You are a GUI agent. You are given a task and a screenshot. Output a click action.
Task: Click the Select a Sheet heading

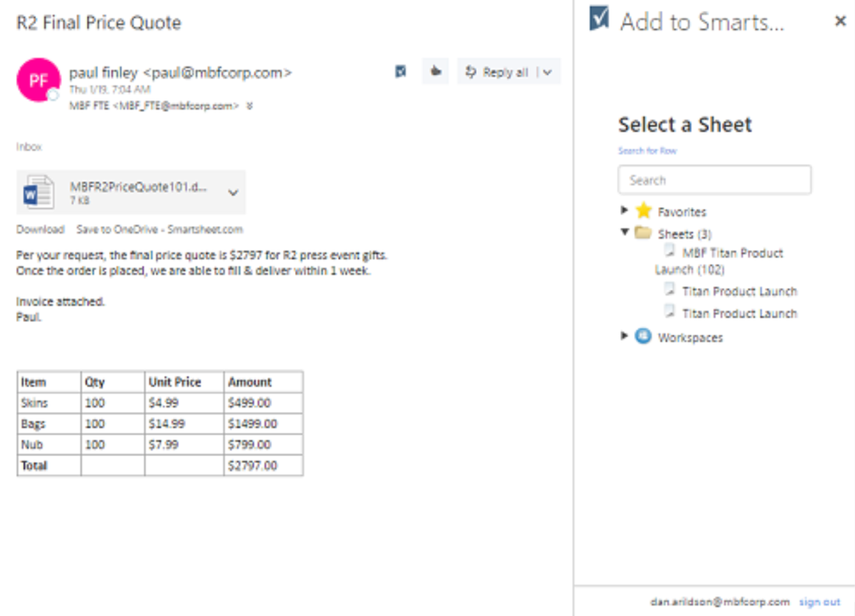685,125
